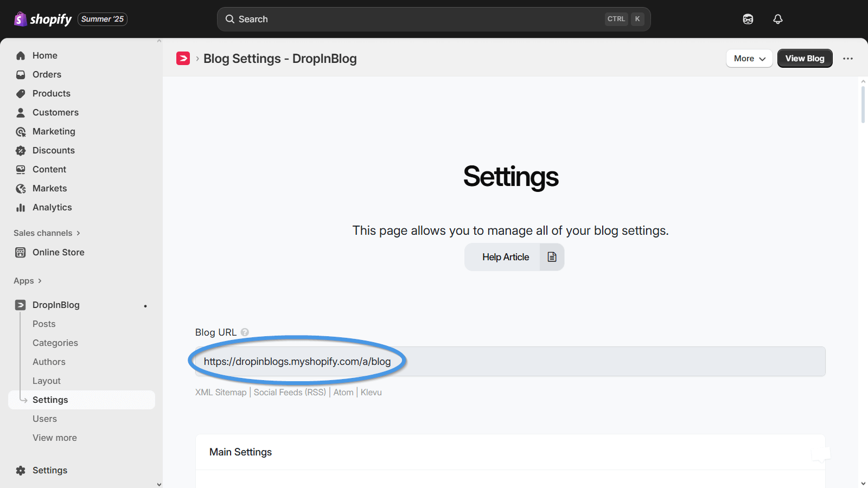
Task: Open the Discounts section
Action: coord(54,150)
